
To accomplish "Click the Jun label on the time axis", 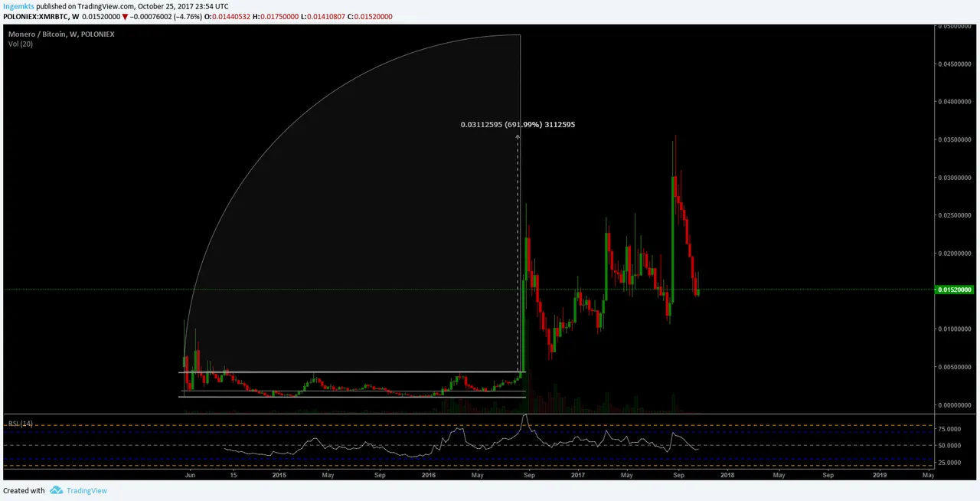I will click(190, 475).
